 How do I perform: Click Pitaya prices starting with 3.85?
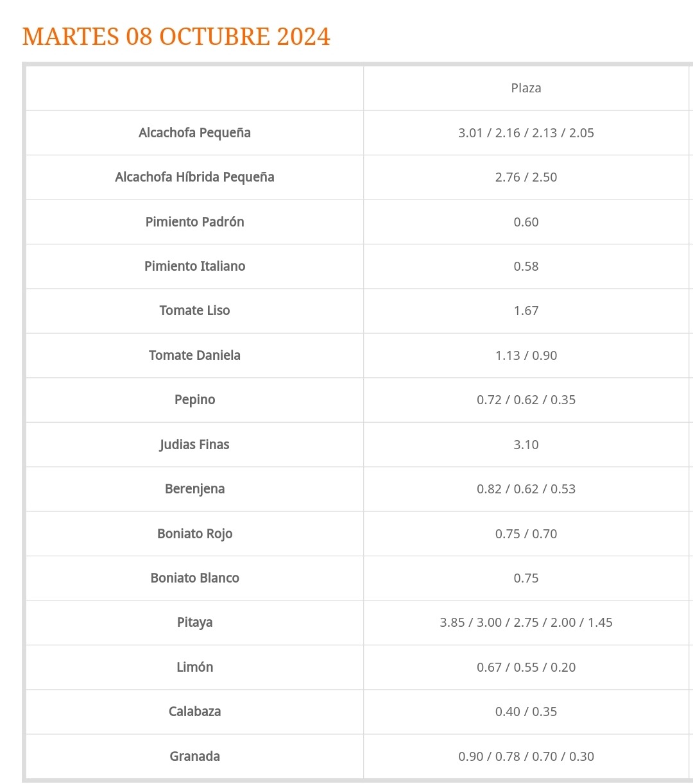tap(526, 622)
